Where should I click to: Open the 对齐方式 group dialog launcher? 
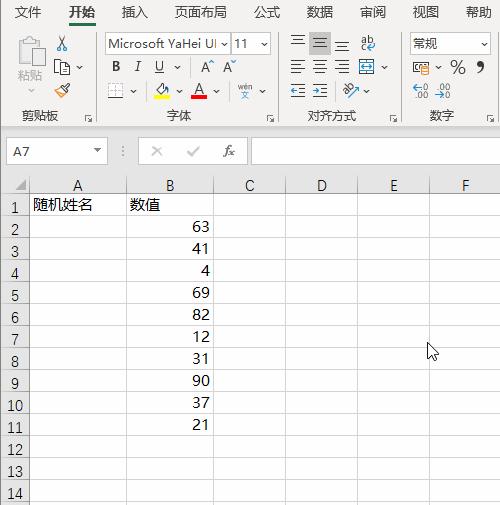(x=393, y=118)
